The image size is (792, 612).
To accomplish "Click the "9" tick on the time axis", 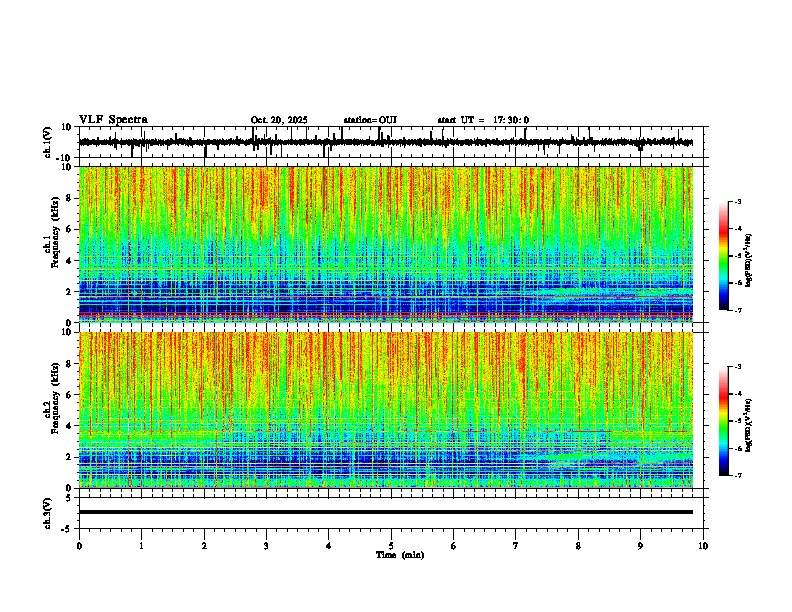I will (640, 546).
